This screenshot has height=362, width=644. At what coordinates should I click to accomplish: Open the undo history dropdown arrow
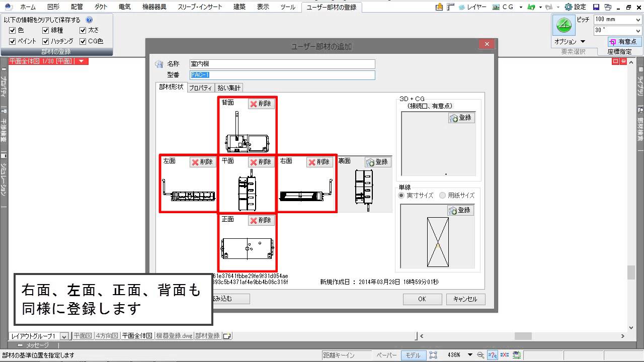[540, 7]
